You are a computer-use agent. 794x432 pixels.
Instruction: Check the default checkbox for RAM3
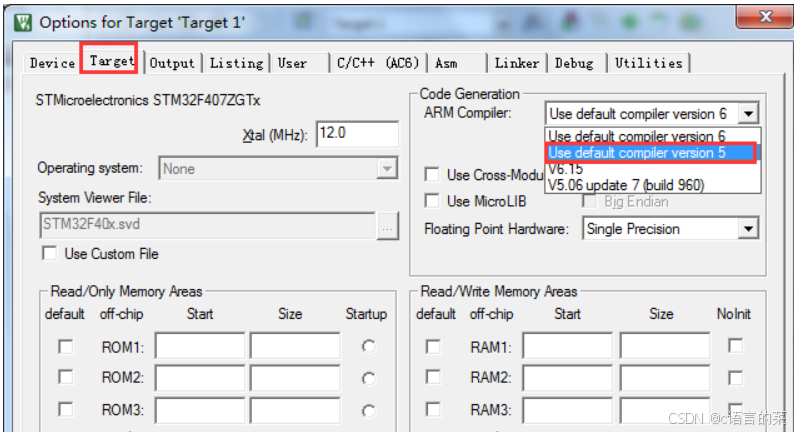point(433,409)
